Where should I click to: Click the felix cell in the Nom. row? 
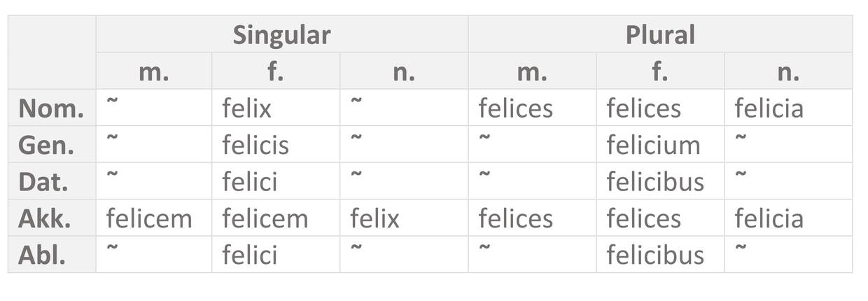point(246,108)
